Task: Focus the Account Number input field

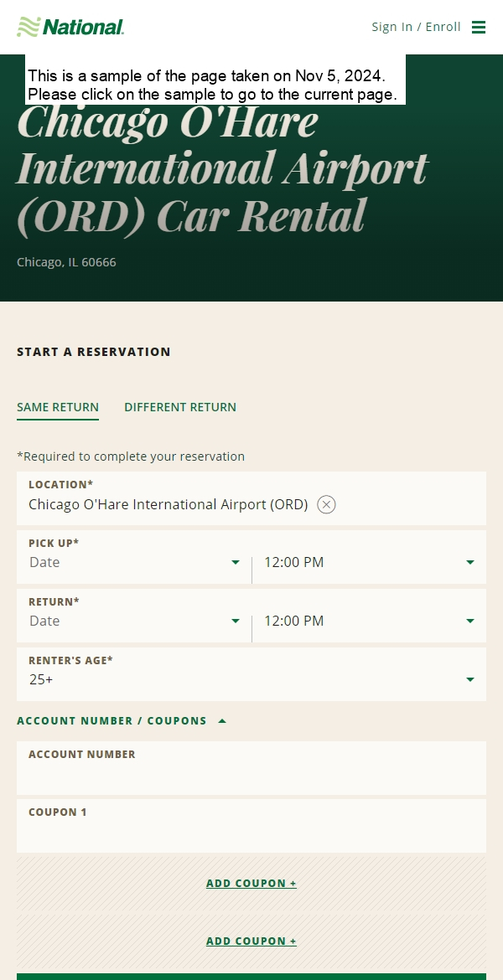Action: click(251, 768)
